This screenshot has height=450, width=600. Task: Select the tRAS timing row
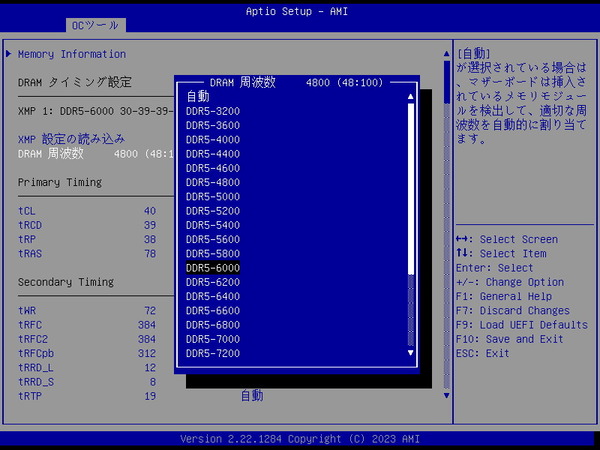coord(87,253)
